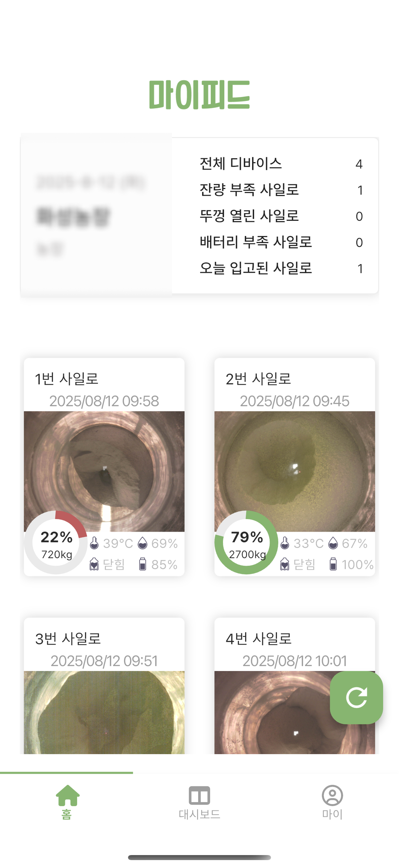Click the thermometer icon on 1번 사일로
The height and width of the screenshot is (868, 399).
click(x=94, y=543)
